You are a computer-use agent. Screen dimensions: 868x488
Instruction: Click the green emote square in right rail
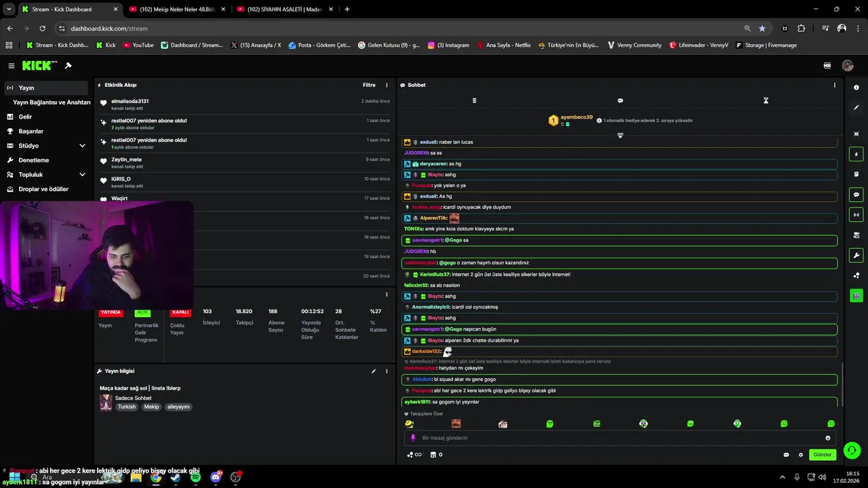(856, 296)
